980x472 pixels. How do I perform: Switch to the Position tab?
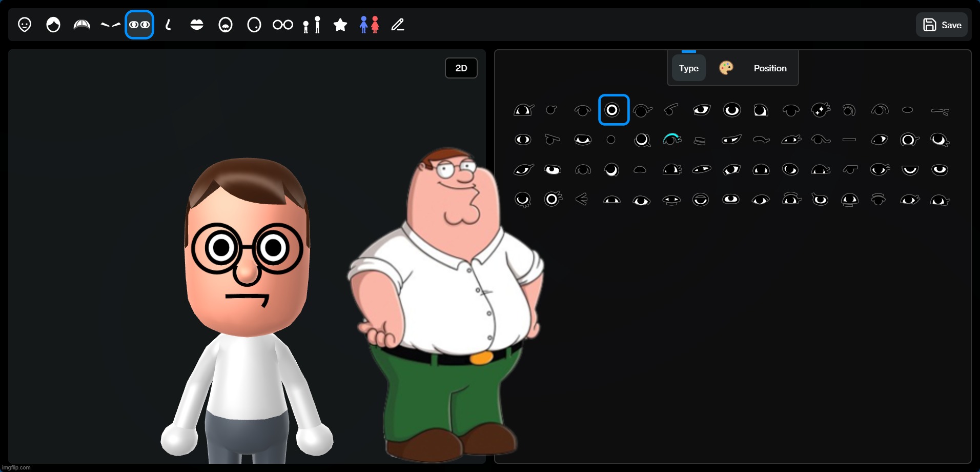pos(770,68)
